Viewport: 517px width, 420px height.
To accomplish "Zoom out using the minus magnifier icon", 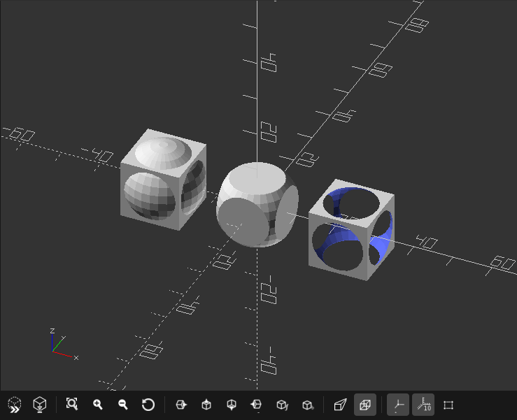I will coord(123,405).
